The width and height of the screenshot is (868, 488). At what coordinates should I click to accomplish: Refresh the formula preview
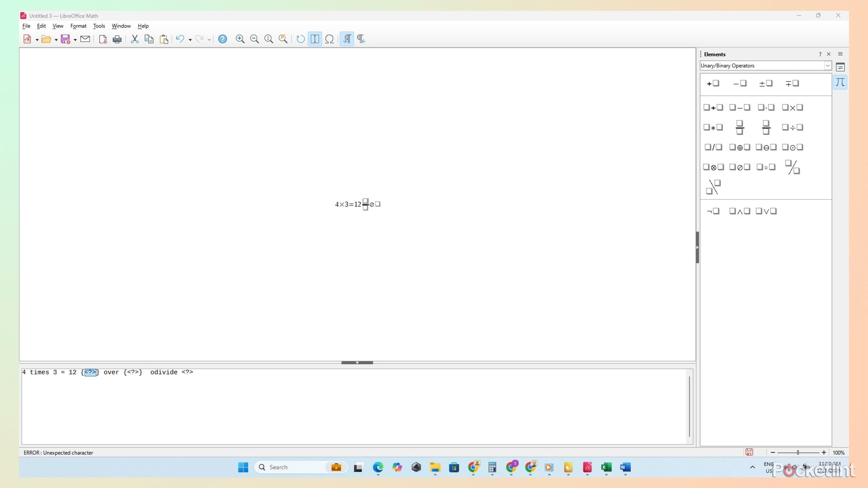(299, 39)
